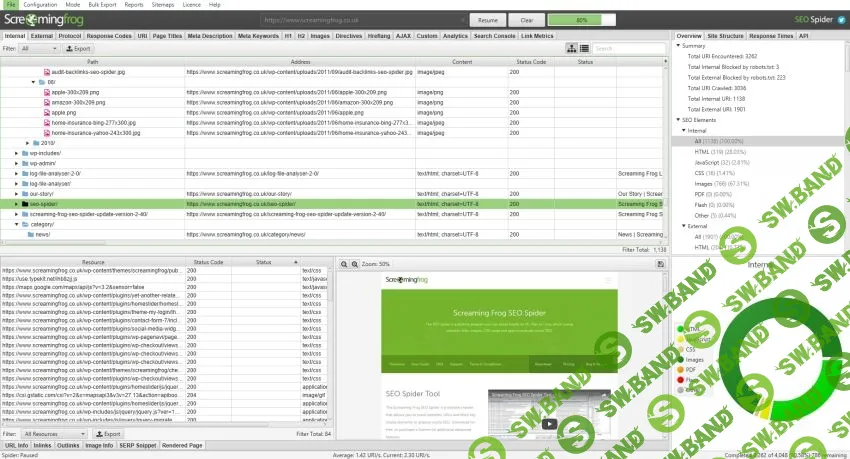Screen dimensions: 850x459
Task: Click the Screaming Frog logo
Action: point(44,20)
